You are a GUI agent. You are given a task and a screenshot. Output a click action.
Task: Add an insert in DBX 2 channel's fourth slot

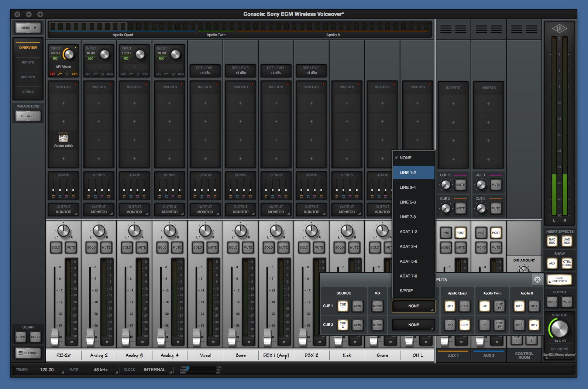click(312, 158)
